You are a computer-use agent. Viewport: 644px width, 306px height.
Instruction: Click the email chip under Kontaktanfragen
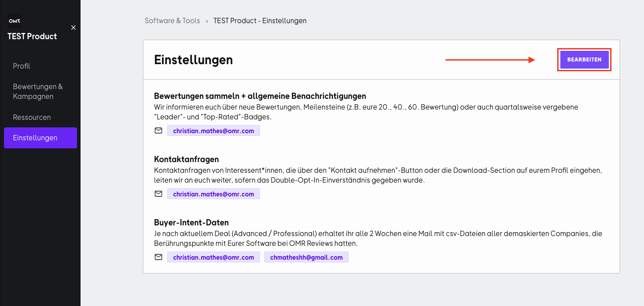pos(214,194)
